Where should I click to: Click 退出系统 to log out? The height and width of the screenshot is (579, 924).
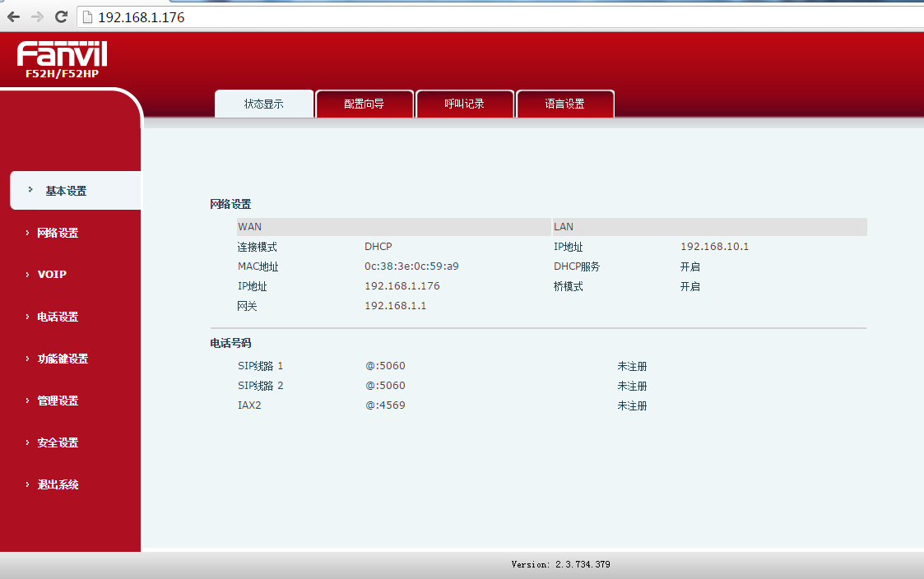(x=58, y=484)
